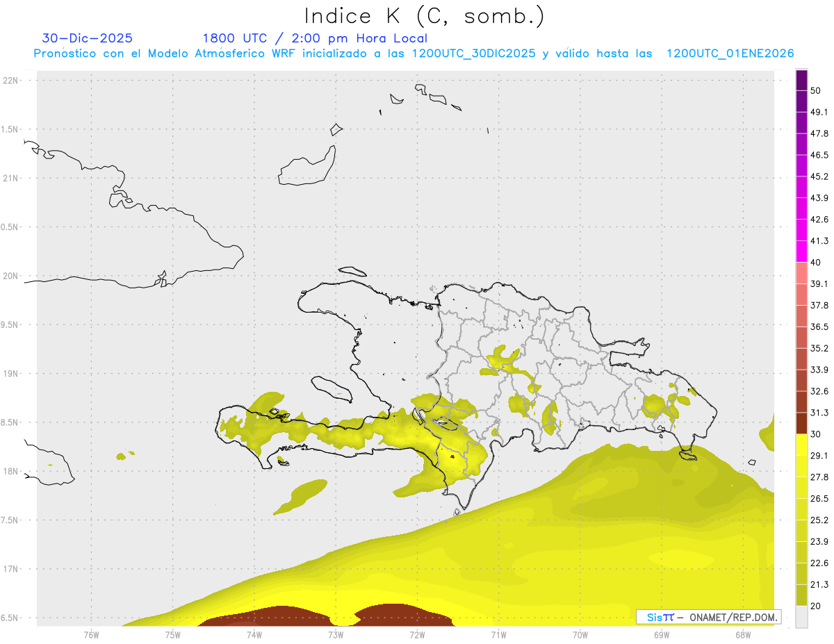The width and height of the screenshot is (834, 644).
Task: Click the "72W" longitude label
Action: click(x=417, y=634)
